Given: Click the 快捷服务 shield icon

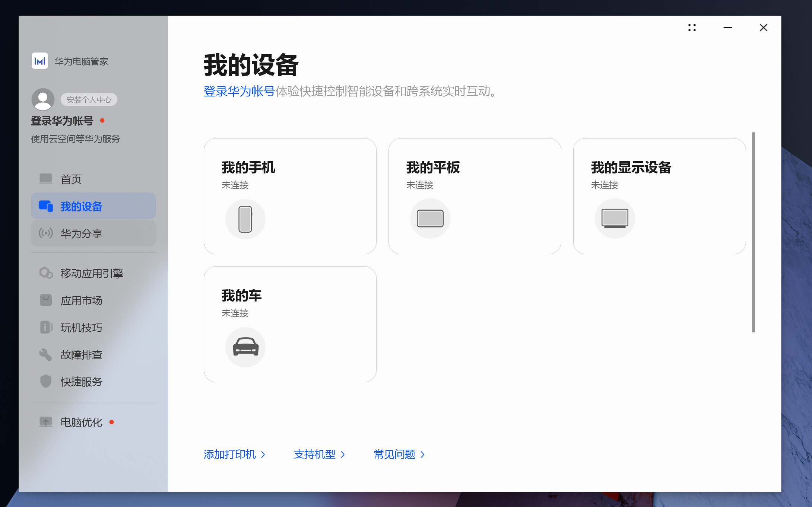Looking at the screenshot, I should click(46, 381).
